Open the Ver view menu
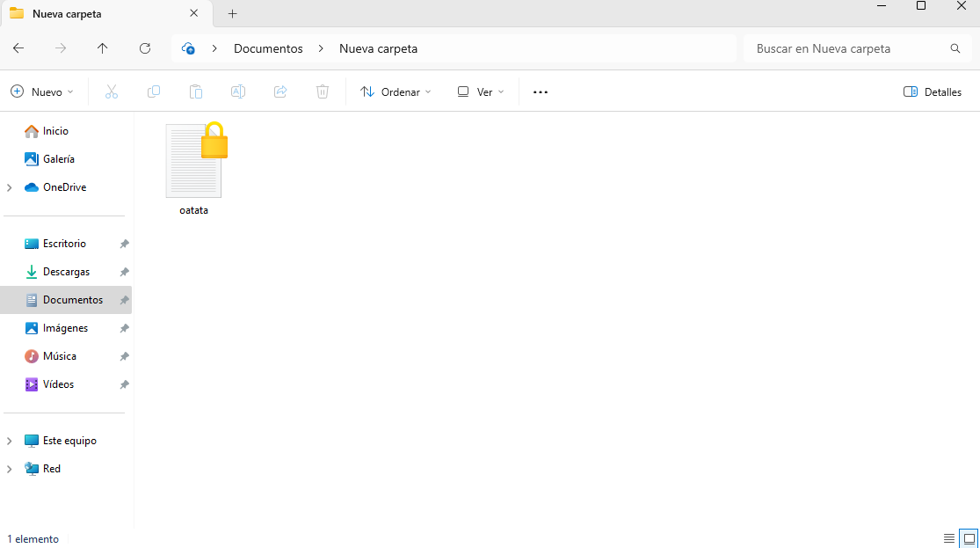Viewport: 980px width, 548px height. [x=481, y=91]
